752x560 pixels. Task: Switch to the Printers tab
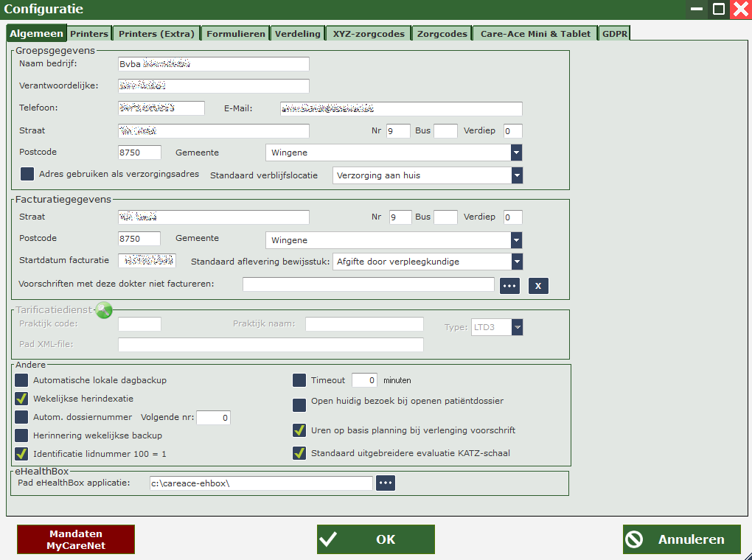[89, 34]
